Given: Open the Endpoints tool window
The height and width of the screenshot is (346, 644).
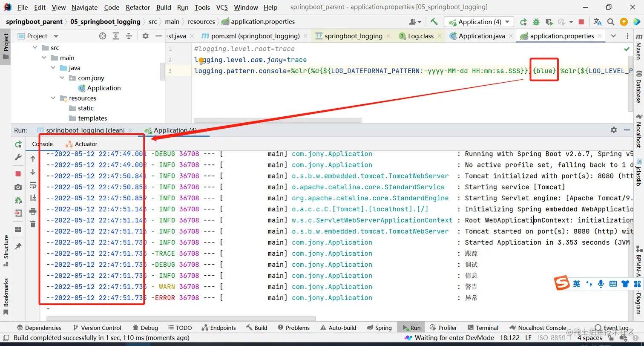Looking at the screenshot, I should [218, 328].
